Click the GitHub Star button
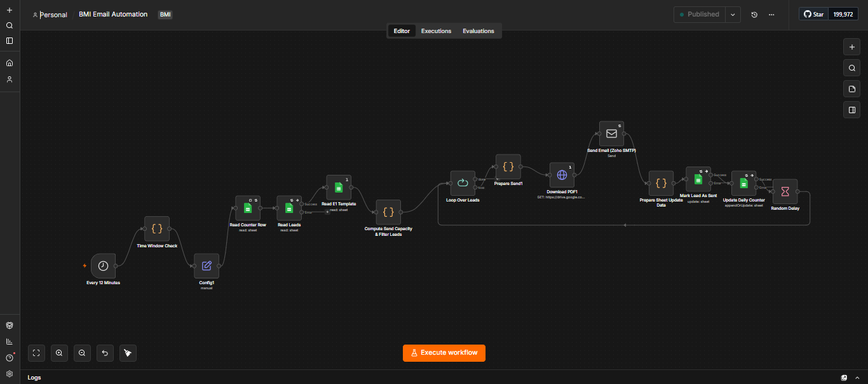This screenshot has width=868, height=384. coord(814,14)
